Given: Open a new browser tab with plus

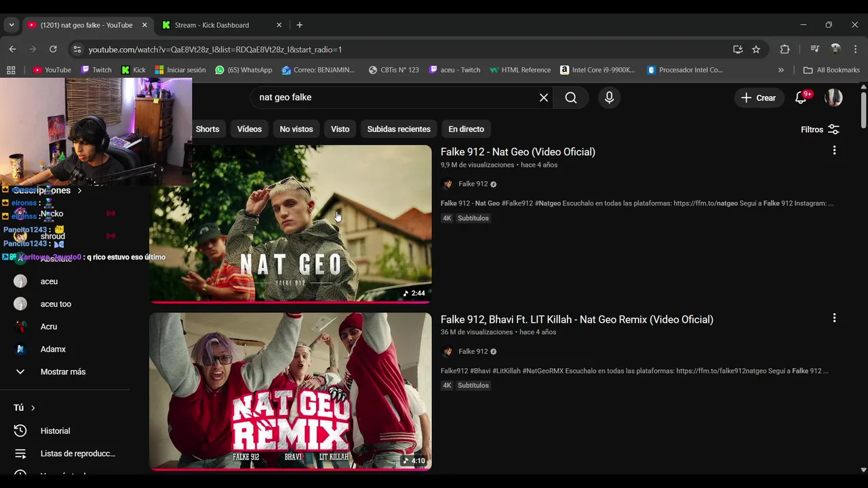Looking at the screenshot, I should point(300,25).
